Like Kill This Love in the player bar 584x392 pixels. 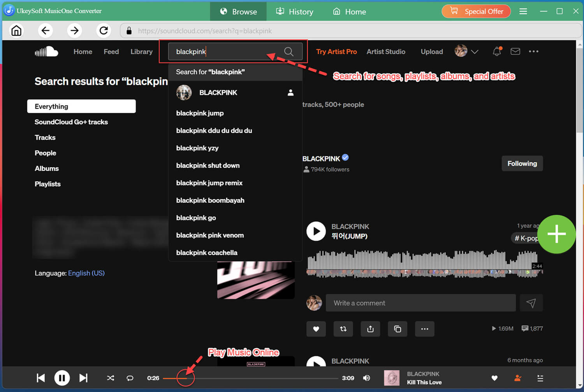[x=494, y=378]
